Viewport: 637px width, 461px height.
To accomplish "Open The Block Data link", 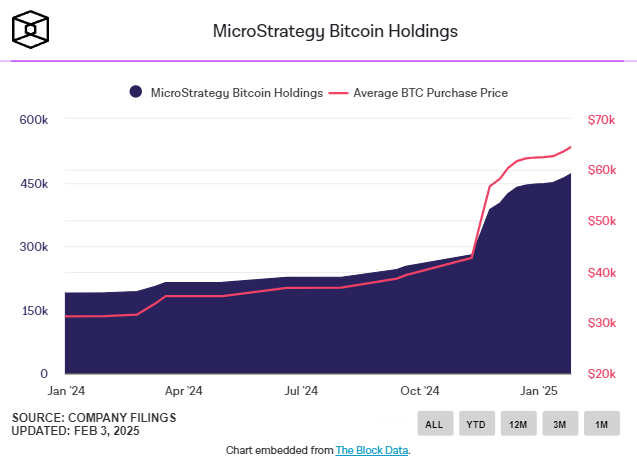I will point(372,450).
